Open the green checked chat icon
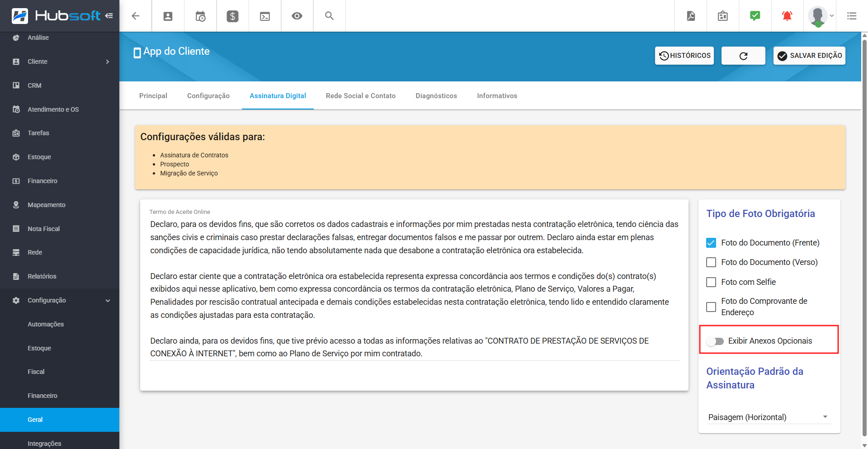Screen dimensions: 868x449 pyautogui.click(x=755, y=16)
